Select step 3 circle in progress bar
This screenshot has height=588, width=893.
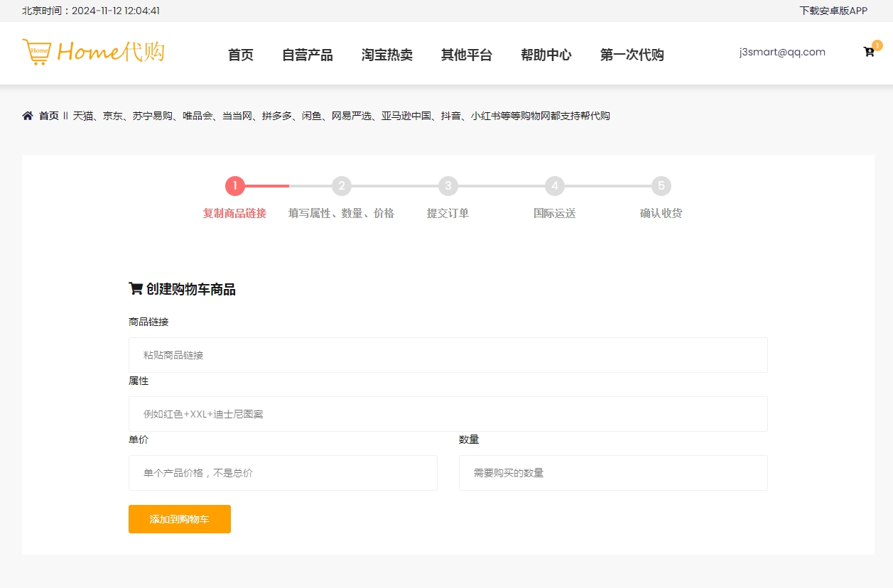[x=448, y=186]
